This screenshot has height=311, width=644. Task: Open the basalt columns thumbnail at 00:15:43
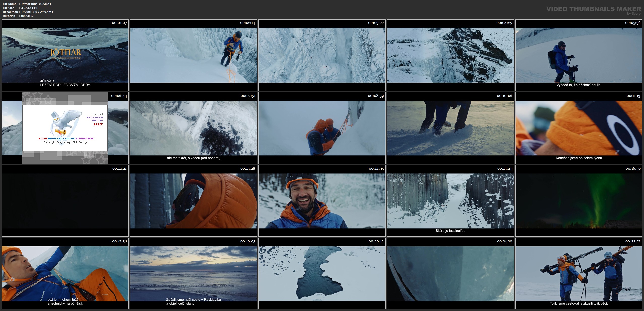(x=450, y=201)
